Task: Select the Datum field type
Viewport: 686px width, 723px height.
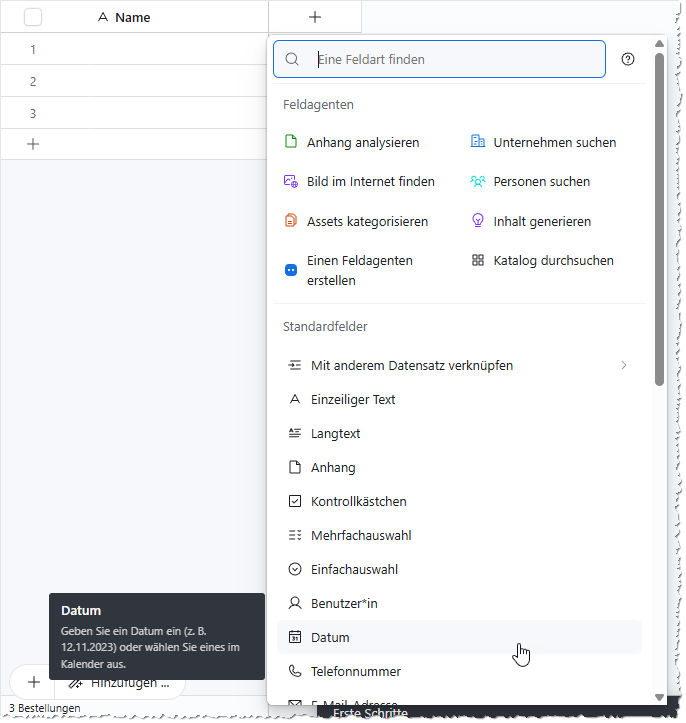Action: coord(330,637)
